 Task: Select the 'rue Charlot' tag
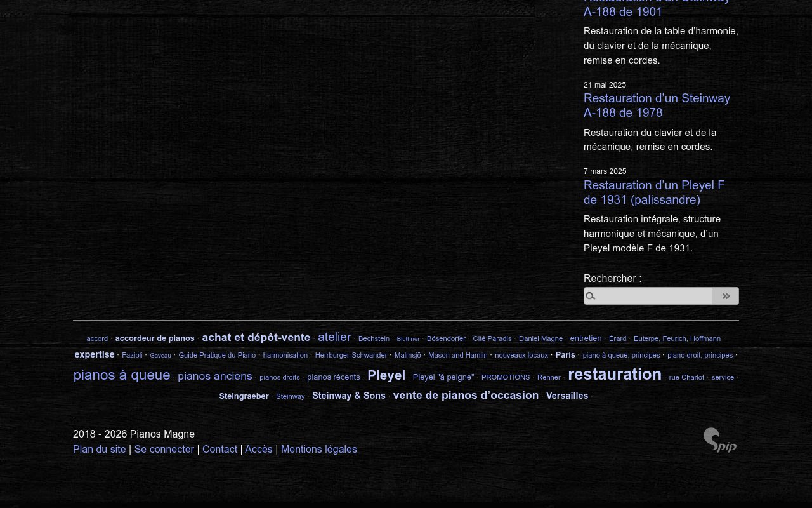tap(686, 377)
